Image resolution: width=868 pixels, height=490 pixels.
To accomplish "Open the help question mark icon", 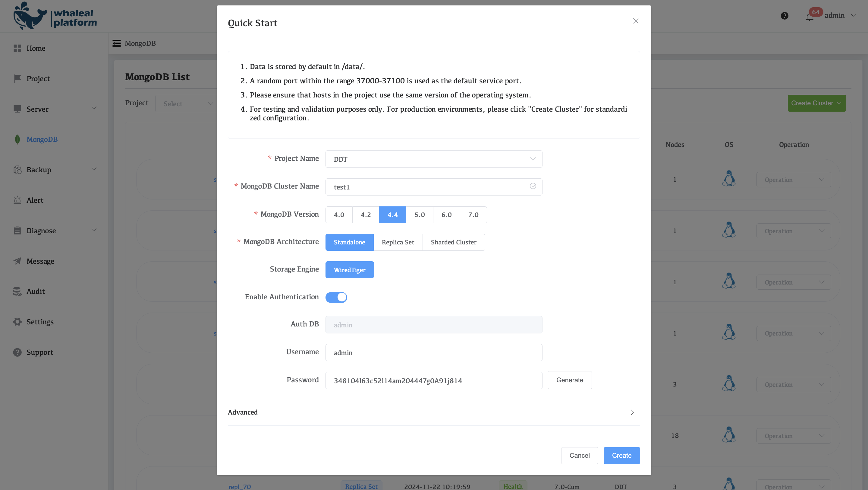I will [x=785, y=16].
